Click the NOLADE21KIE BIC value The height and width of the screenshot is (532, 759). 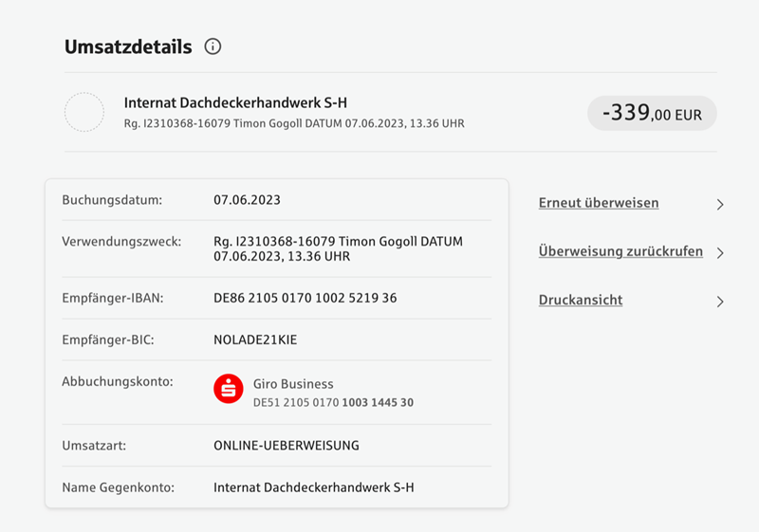(x=255, y=339)
